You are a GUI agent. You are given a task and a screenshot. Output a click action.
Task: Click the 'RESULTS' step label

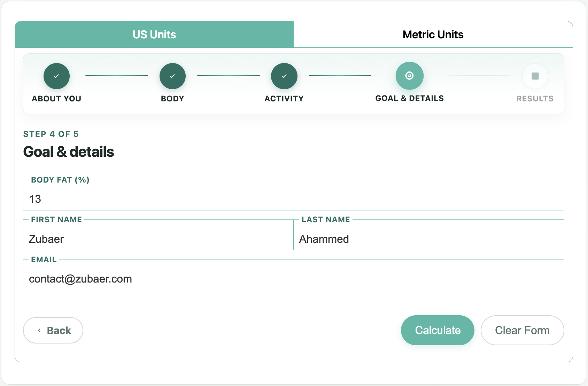pos(535,99)
